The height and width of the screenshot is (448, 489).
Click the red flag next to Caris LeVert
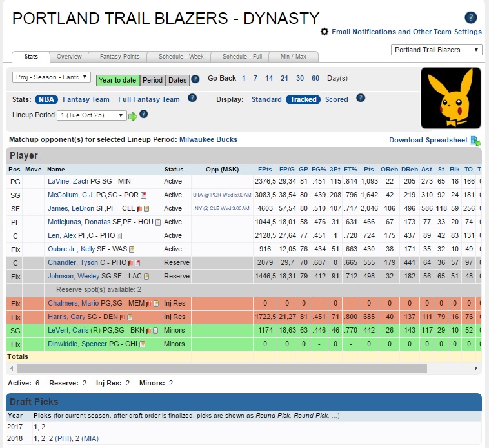pos(148,331)
